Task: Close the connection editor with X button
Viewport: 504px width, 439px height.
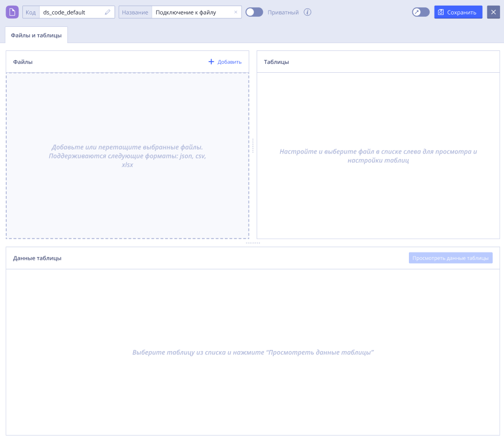Action: 493,12
